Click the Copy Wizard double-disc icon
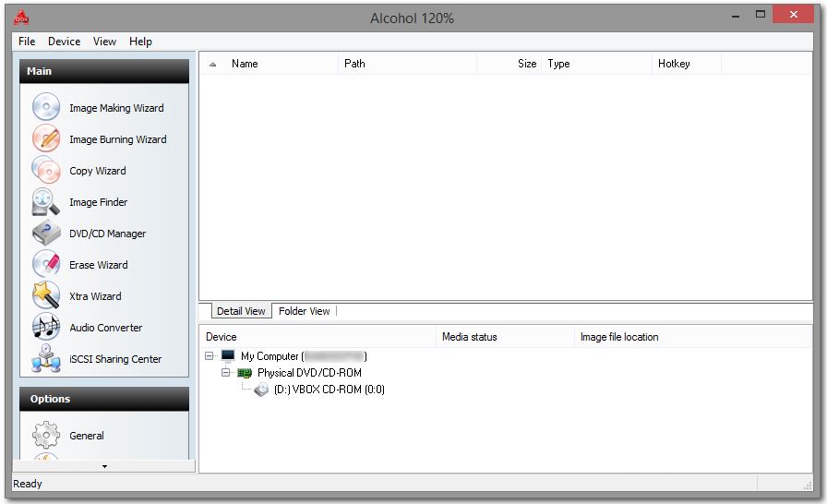The height and width of the screenshot is (504, 827). pos(46,170)
